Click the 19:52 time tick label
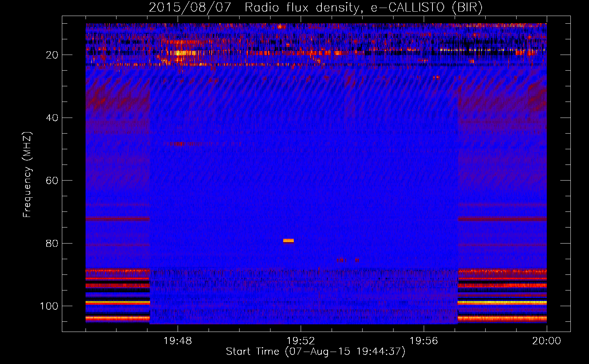This screenshot has height=364, width=589. click(301, 341)
